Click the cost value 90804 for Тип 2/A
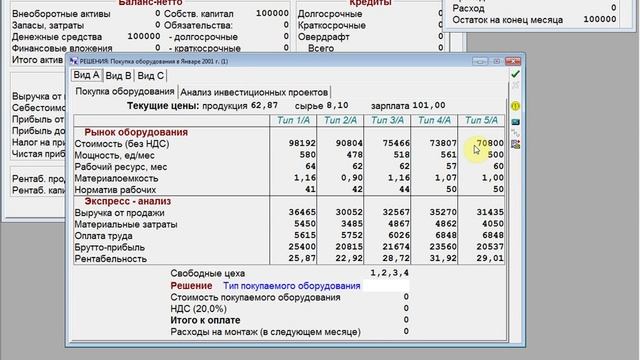Viewport: 640px width, 360px height. [349, 143]
